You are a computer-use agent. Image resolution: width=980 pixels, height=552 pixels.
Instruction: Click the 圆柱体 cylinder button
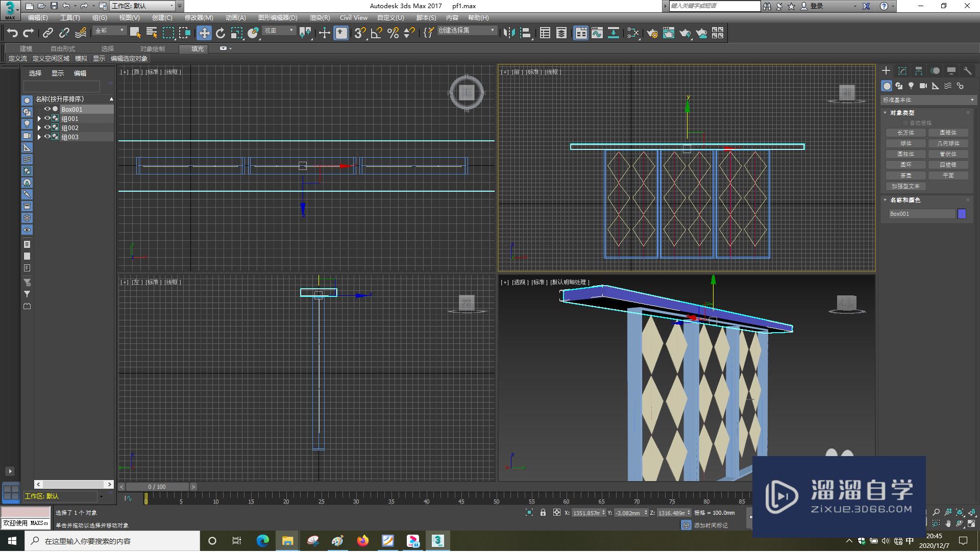point(906,154)
